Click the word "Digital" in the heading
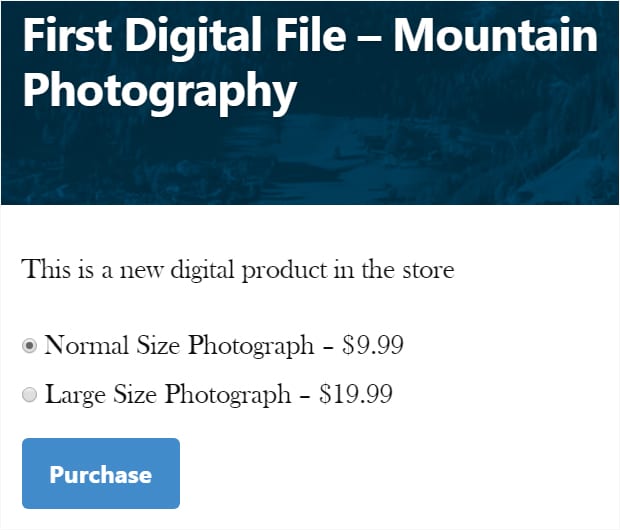Screen dimensions: 620x530 193,36
